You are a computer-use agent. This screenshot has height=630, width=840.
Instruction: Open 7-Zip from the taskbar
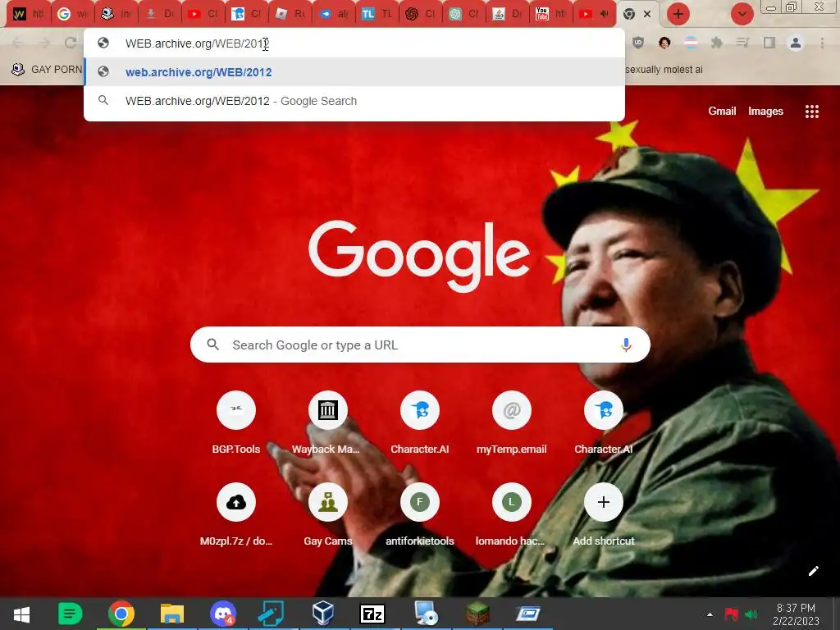(x=373, y=614)
